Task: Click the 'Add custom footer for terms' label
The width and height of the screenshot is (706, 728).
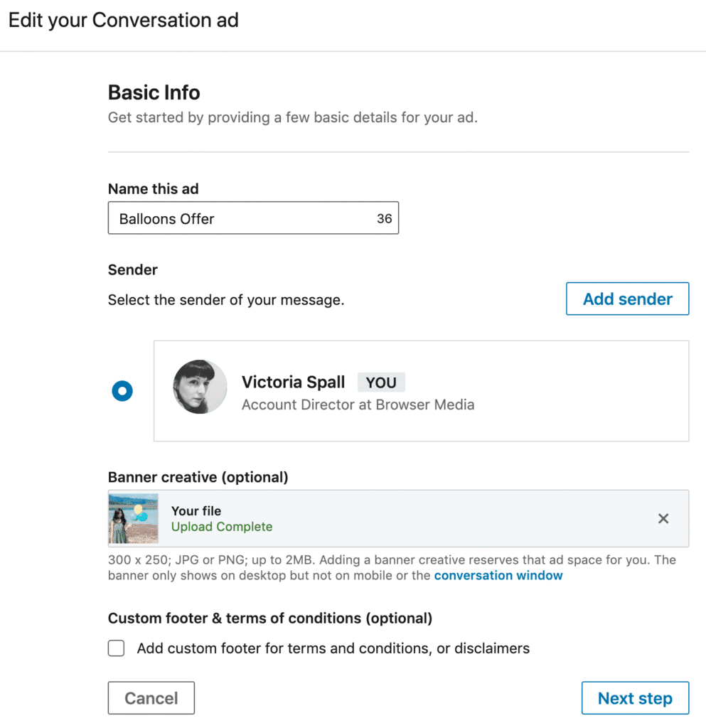Action: click(x=333, y=648)
